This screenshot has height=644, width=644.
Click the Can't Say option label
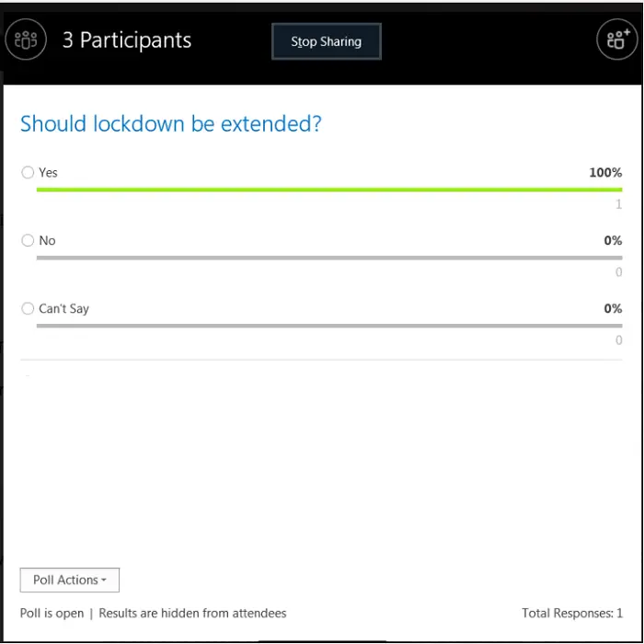[x=63, y=309]
